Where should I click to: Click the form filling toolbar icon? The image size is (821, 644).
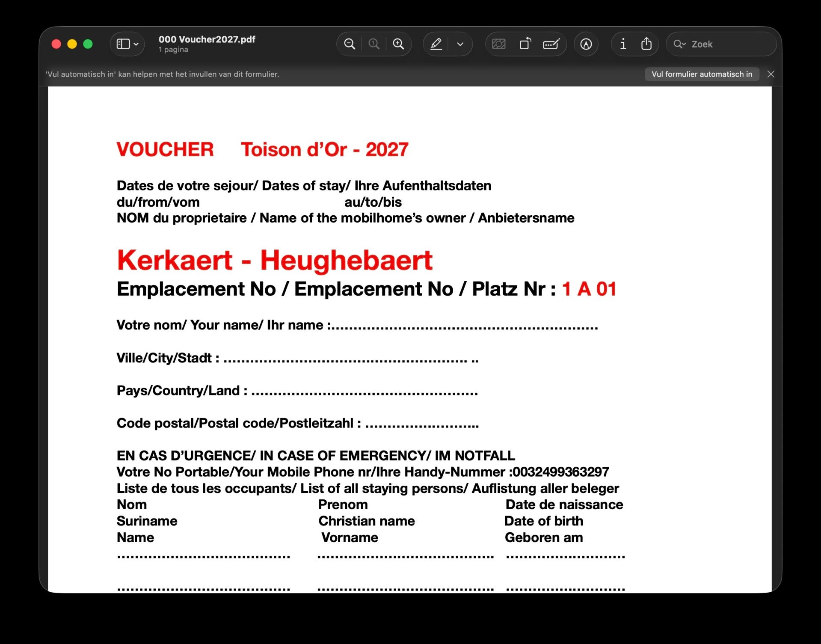pyautogui.click(x=551, y=44)
